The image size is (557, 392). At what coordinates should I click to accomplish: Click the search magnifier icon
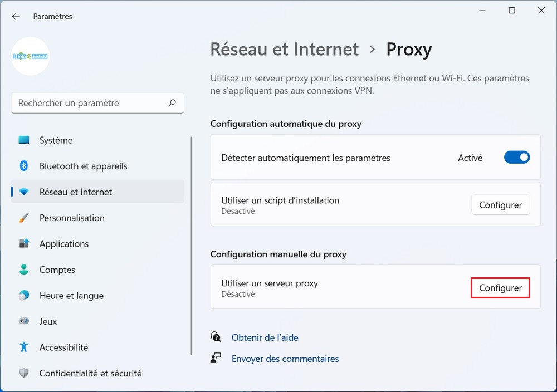click(x=172, y=103)
